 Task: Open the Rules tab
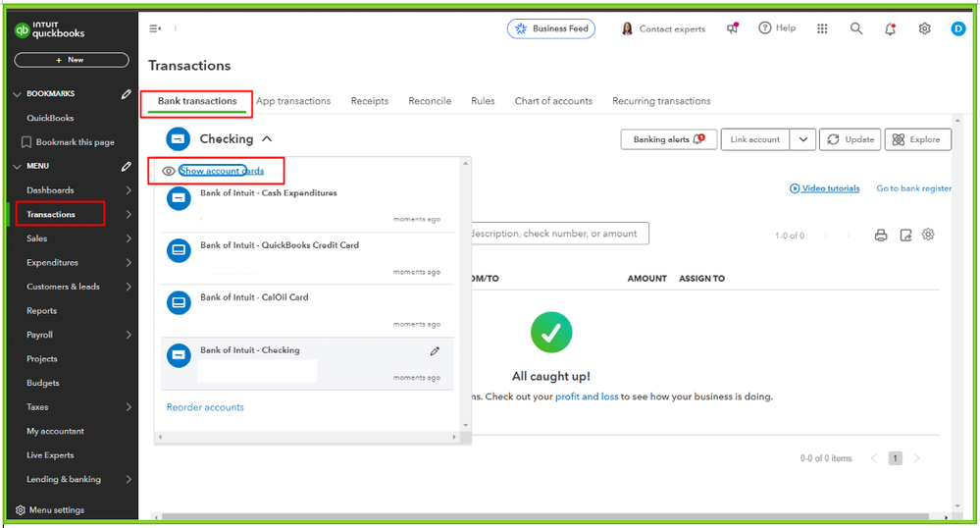tap(483, 101)
